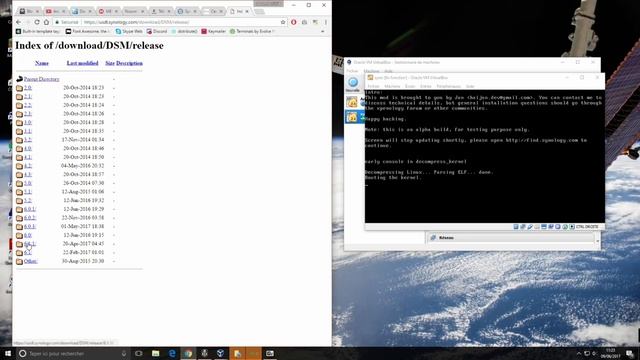
Task: Click the folder icon beside 3.0/
Action: pyautogui.click(x=19, y=122)
